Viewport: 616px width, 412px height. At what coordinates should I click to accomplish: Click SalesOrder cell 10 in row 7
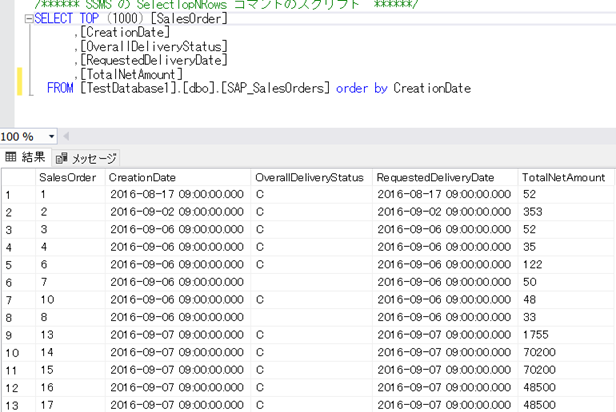coord(70,300)
